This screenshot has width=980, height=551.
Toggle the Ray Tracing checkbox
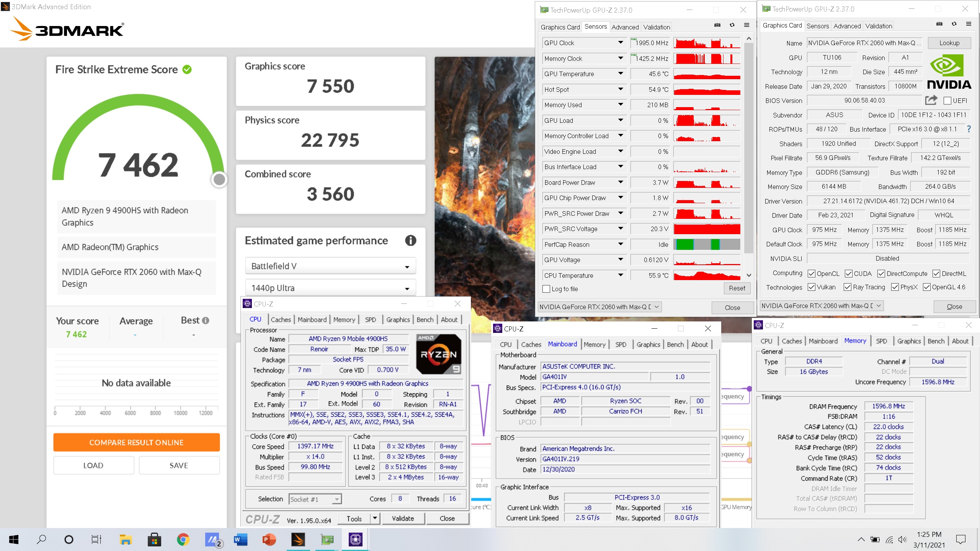(x=848, y=287)
